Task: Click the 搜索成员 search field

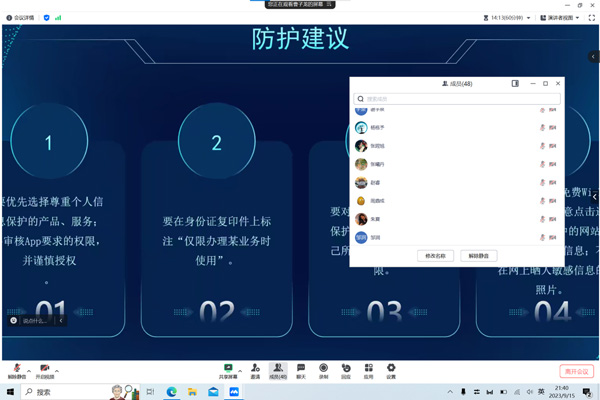Action: point(457,99)
